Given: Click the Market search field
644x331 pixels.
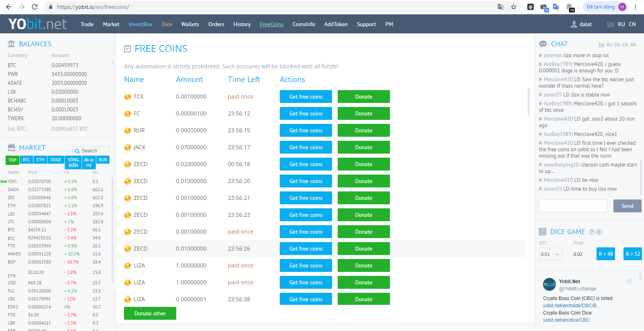Looking at the screenshot, I should tap(91, 151).
